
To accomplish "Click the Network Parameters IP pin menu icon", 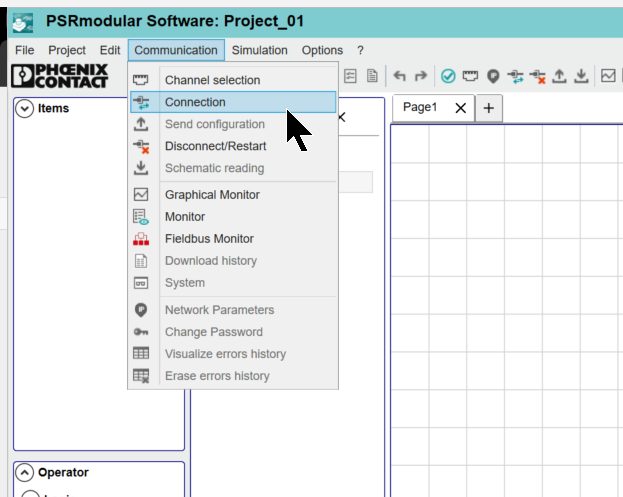I will pos(141,310).
